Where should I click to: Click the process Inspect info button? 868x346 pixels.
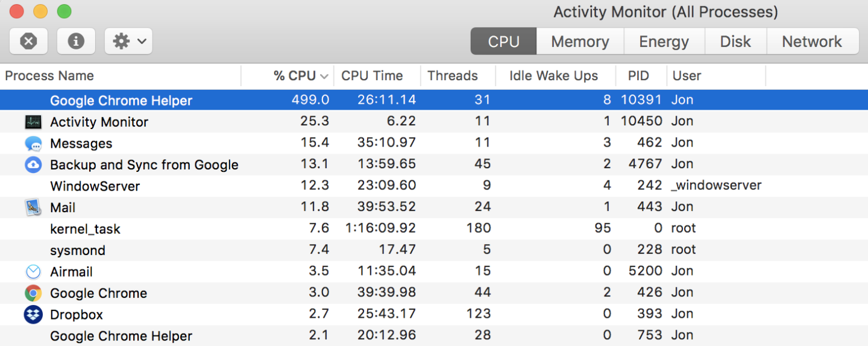(76, 41)
